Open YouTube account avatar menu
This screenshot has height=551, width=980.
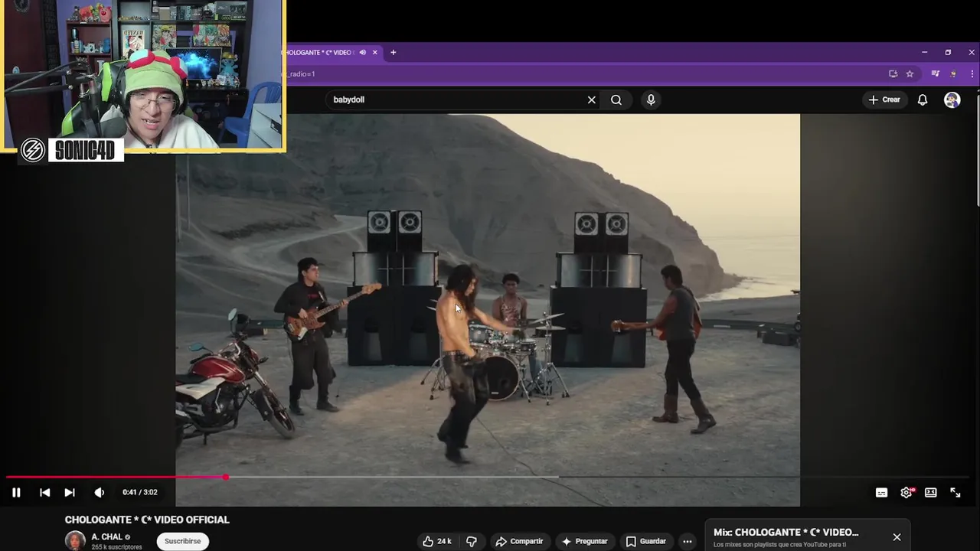[x=952, y=99]
